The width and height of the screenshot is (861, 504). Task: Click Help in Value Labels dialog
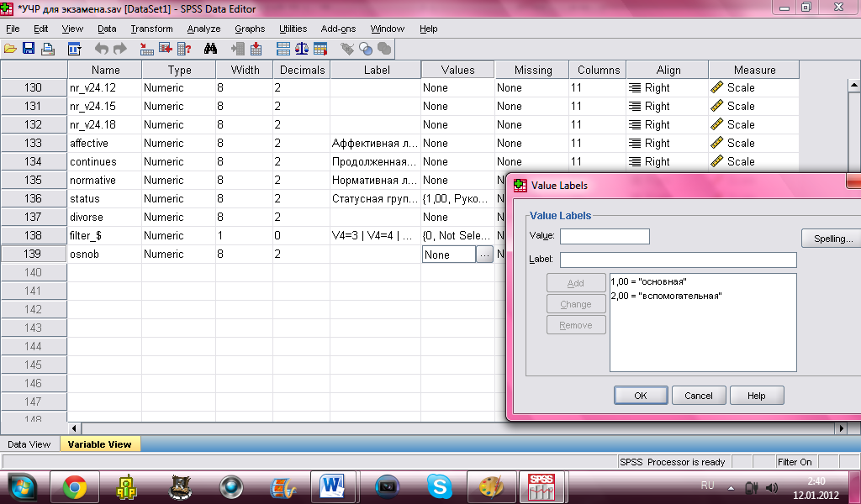756,396
